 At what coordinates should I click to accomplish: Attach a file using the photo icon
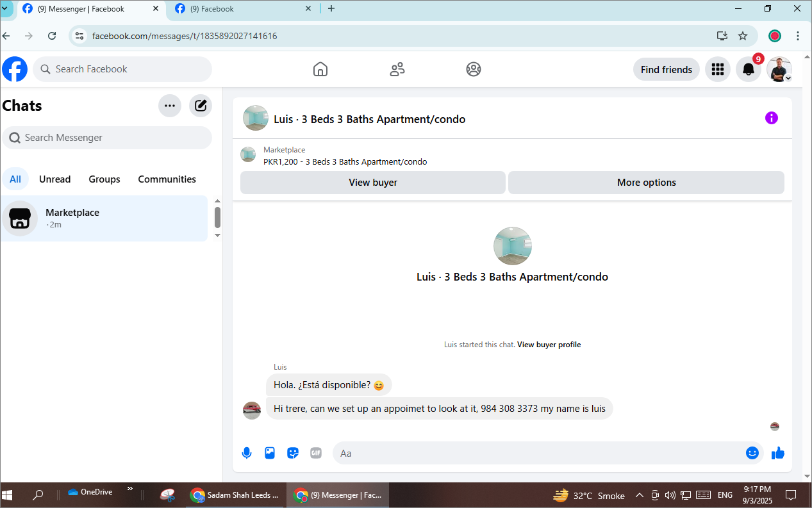coord(270,453)
